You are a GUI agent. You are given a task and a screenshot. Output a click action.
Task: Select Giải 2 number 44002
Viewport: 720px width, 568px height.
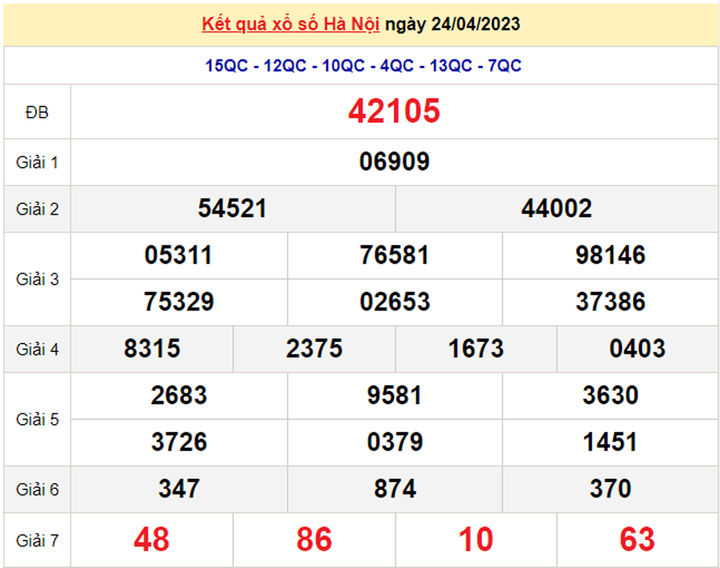(x=557, y=208)
